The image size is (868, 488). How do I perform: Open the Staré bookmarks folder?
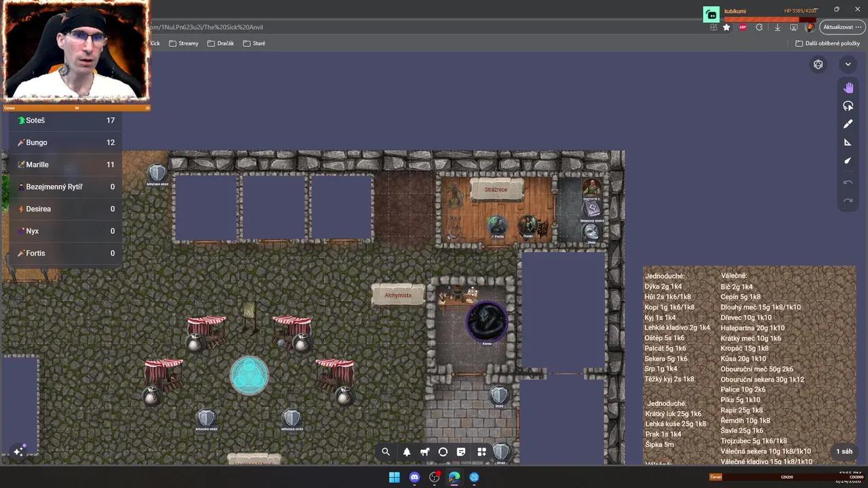tap(254, 43)
